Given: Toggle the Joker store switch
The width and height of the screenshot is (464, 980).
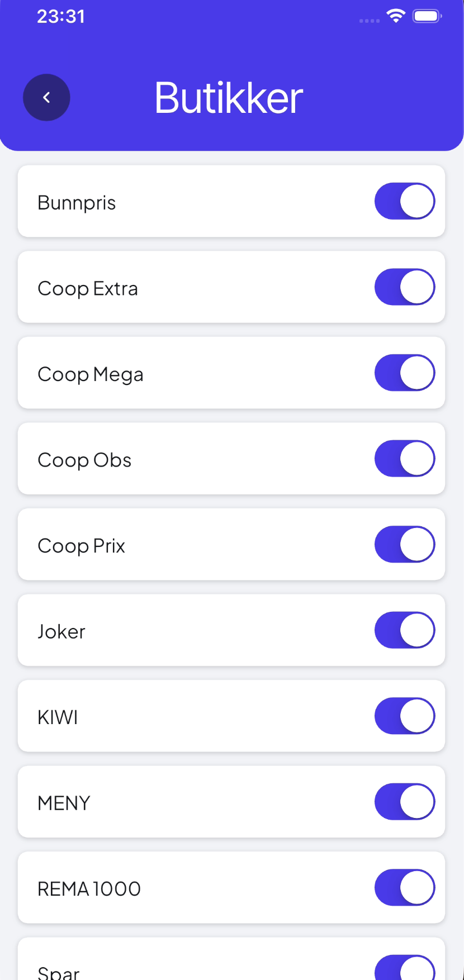Looking at the screenshot, I should 405,630.
